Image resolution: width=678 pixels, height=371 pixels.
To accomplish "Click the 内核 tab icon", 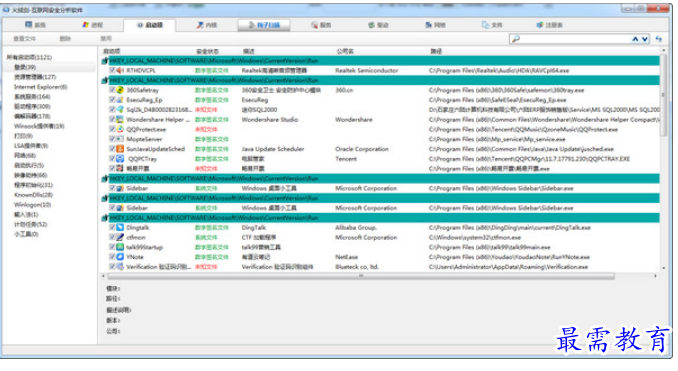I will [x=200, y=25].
